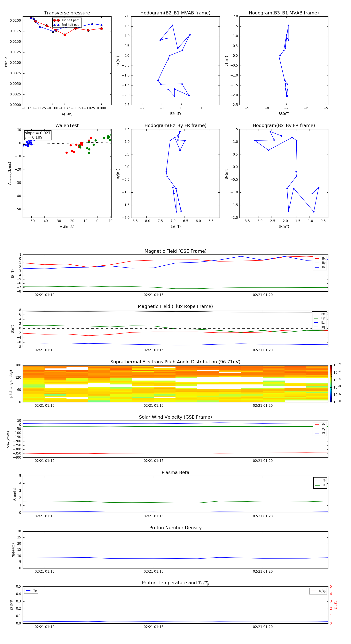Image resolution: width=351 pixels, height=644 pixels.
Task: Click the red "Te/Tp" right axis label
Action: pyautogui.click(x=336, y=605)
